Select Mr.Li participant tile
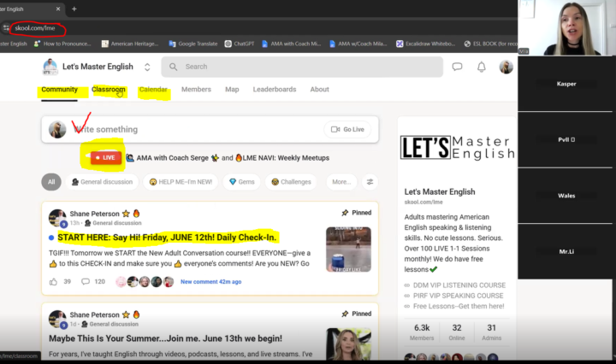616x364 pixels. click(x=565, y=251)
